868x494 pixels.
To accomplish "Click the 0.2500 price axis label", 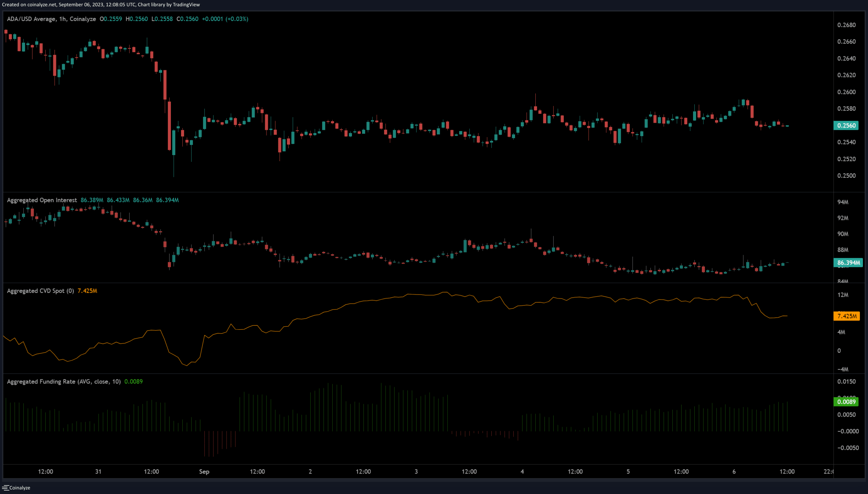I will point(846,176).
